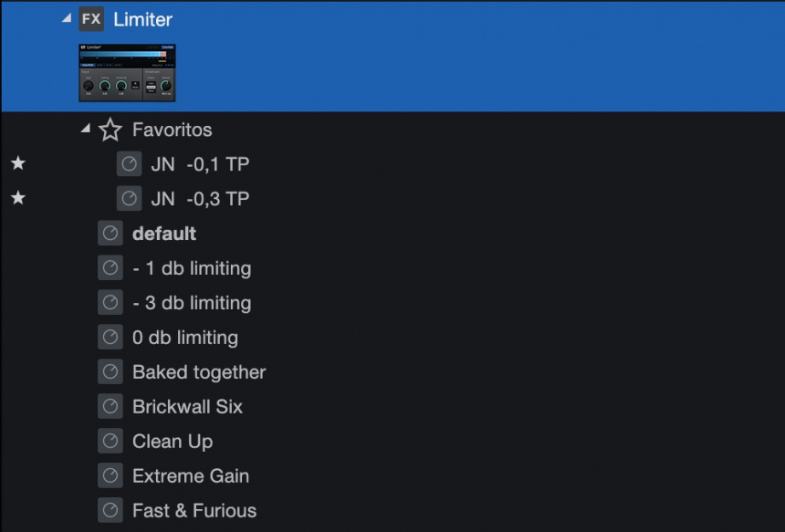Click the preset icon for Baked together
Viewport: 785px width, 532px height.
pyautogui.click(x=110, y=372)
